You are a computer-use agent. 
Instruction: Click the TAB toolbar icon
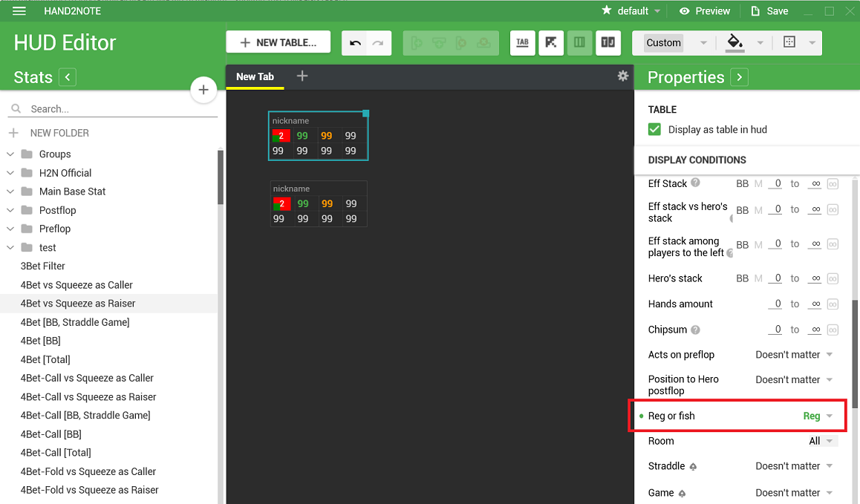[x=523, y=43]
